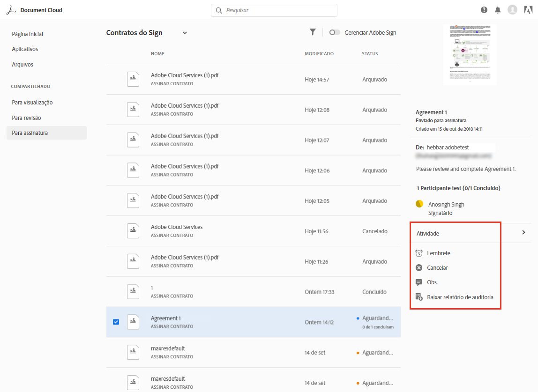Click the audit report download icon

tap(419, 297)
